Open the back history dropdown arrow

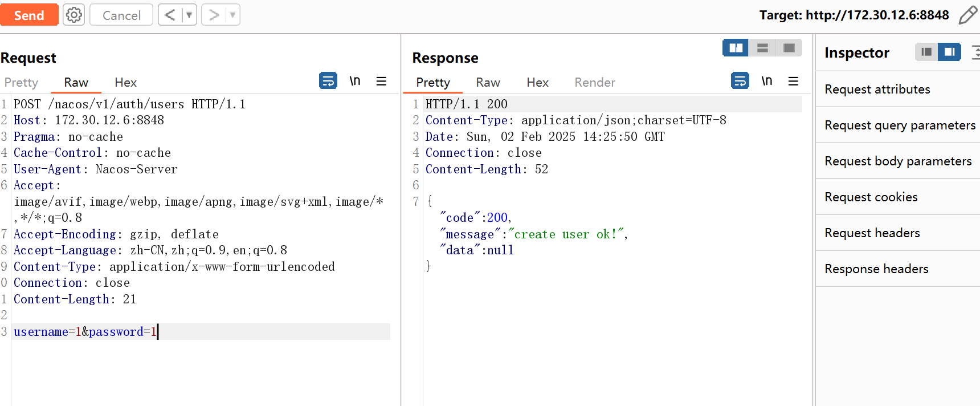(x=189, y=15)
